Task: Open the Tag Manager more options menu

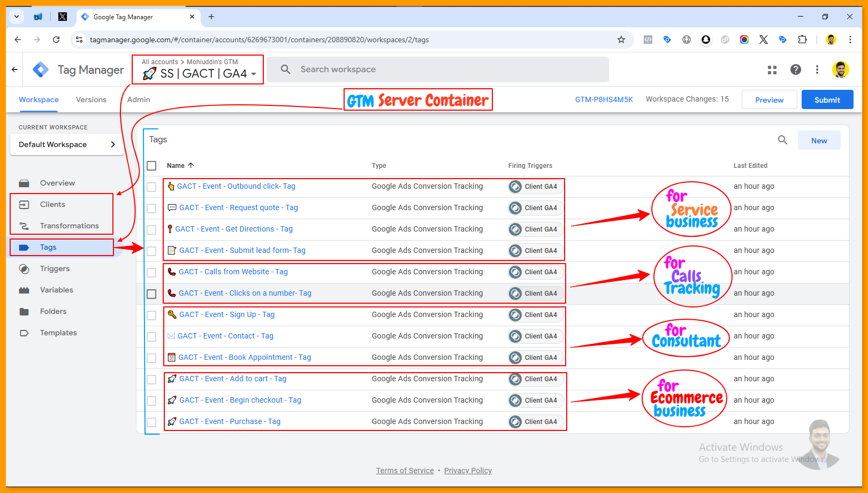Action: click(x=817, y=70)
